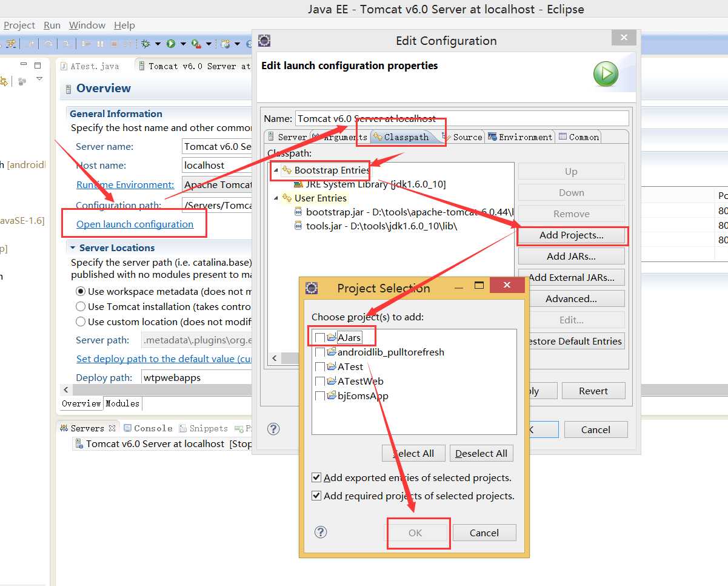
Task: Open the Run icon dropdown arrow
Action: click(x=183, y=44)
